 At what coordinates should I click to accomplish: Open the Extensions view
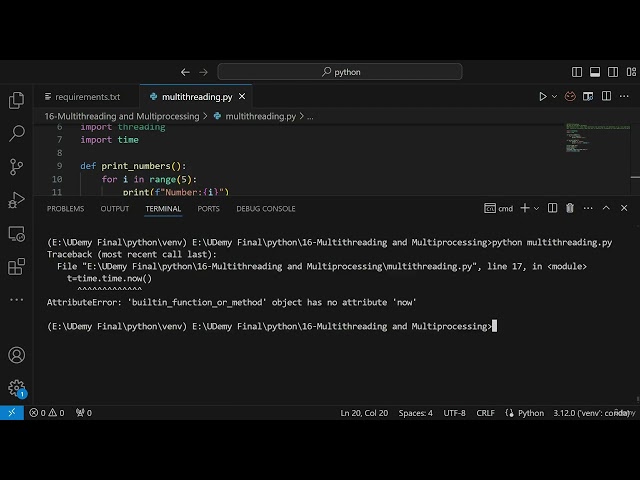pyautogui.click(x=16, y=267)
